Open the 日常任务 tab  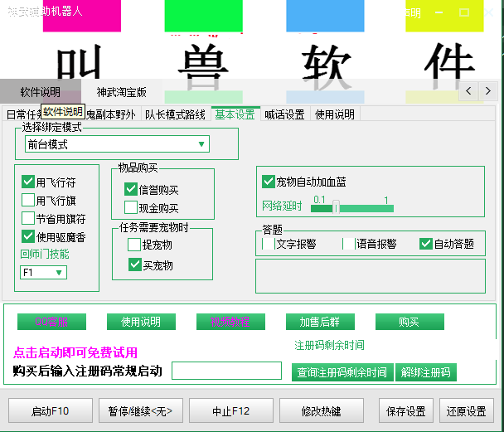pos(24,114)
